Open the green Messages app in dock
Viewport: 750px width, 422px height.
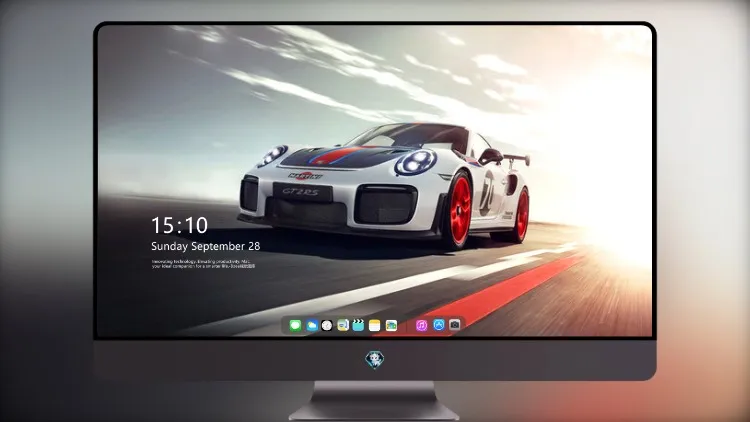[295, 325]
